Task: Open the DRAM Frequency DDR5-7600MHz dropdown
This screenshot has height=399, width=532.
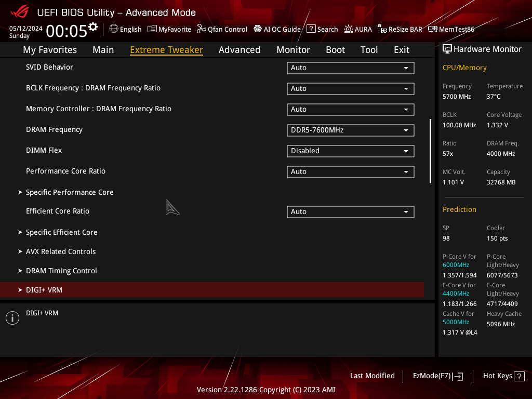Action: click(351, 130)
